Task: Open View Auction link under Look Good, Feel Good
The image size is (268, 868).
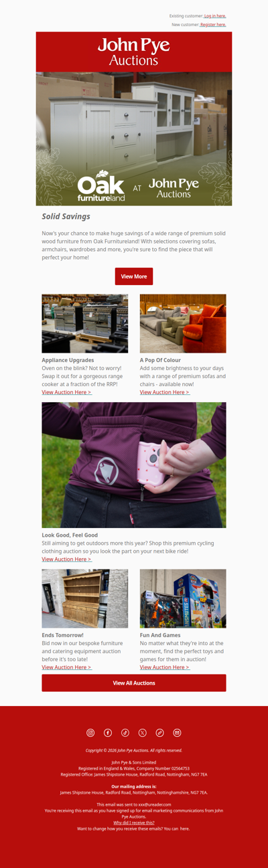Action: (67, 559)
